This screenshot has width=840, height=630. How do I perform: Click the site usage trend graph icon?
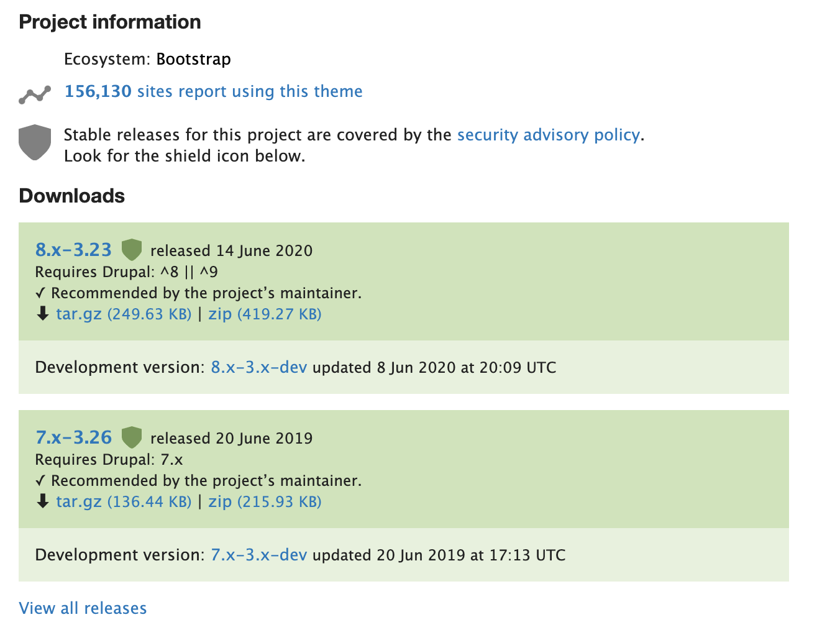[34, 93]
